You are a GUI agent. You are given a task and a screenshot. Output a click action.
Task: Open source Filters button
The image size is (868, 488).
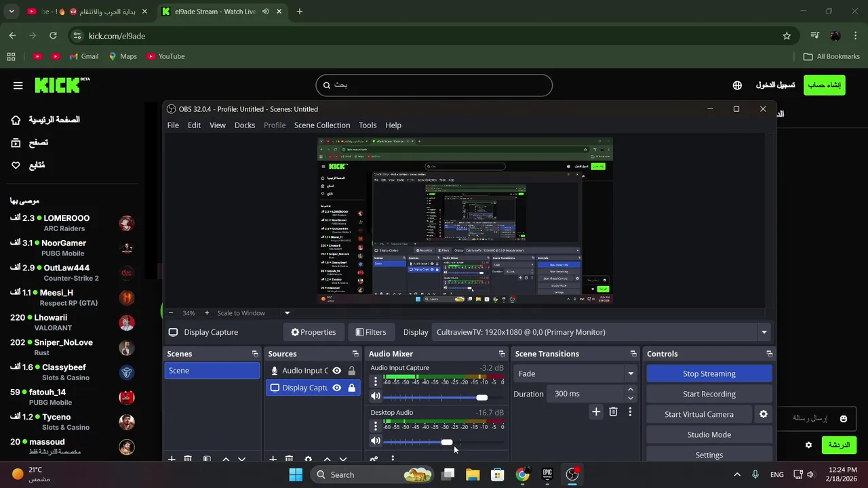pyautogui.click(x=371, y=332)
